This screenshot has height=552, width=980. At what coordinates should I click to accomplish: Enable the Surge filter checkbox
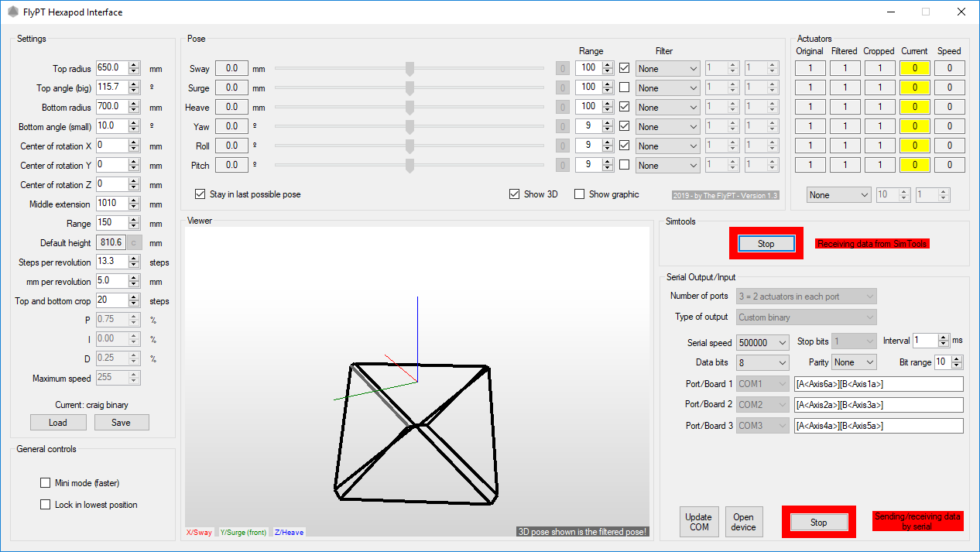tap(624, 87)
